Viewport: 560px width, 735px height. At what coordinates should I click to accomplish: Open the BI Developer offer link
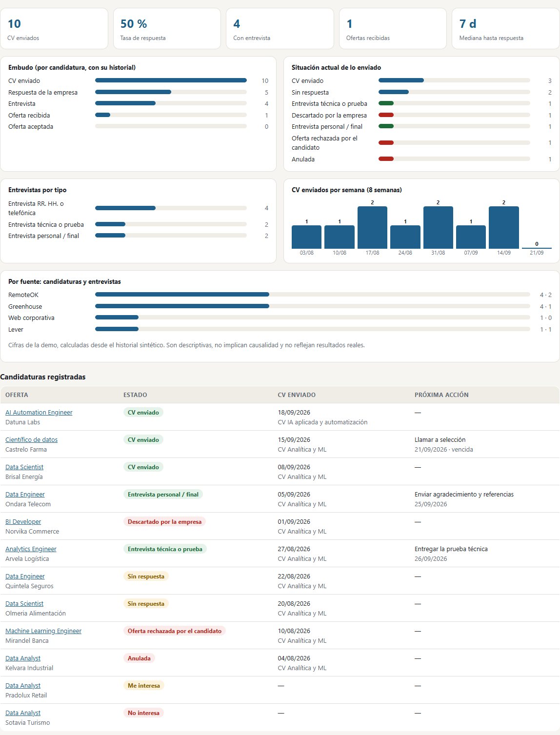tap(23, 522)
